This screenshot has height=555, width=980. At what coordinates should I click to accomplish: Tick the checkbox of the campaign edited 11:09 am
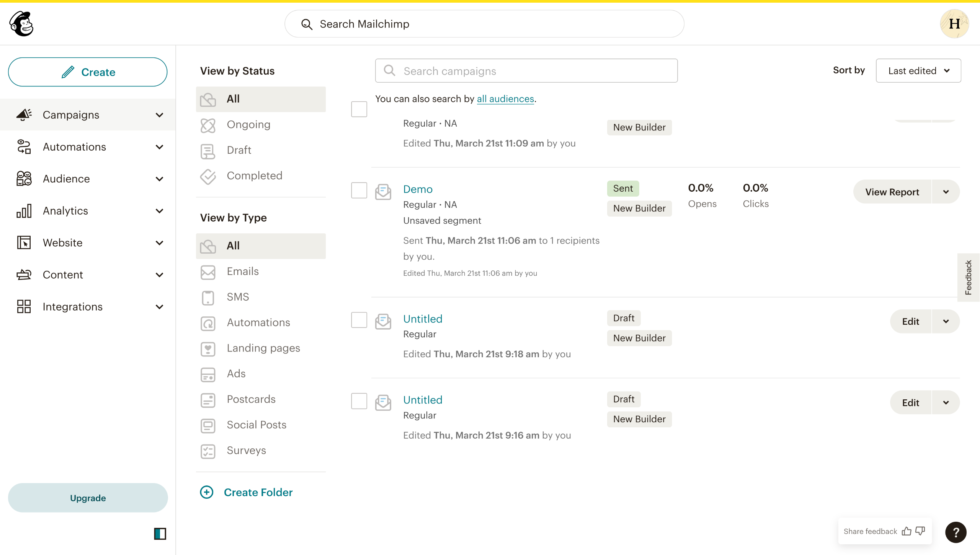(x=359, y=109)
